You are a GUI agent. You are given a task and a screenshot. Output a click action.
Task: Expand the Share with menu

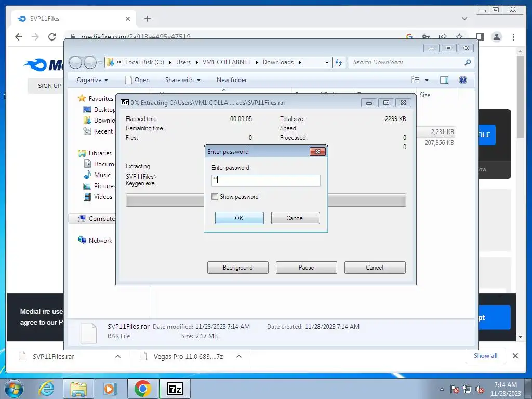pos(183,80)
